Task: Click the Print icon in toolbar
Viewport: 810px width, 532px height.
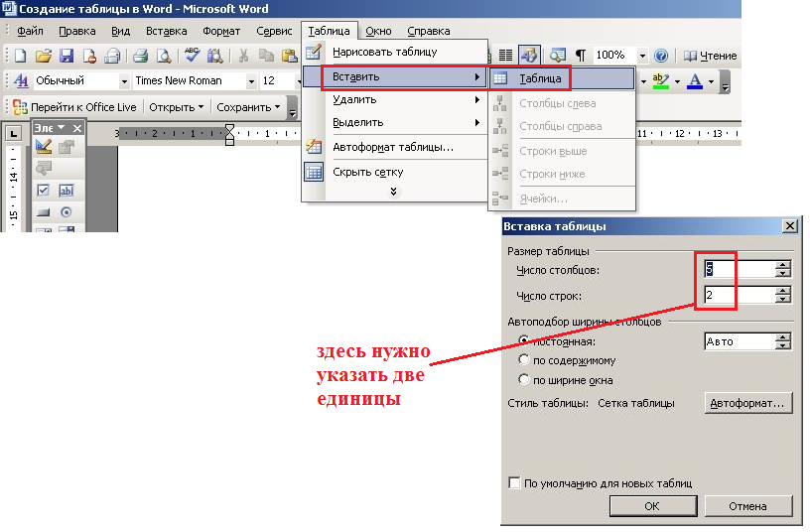Action: coord(140,56)
